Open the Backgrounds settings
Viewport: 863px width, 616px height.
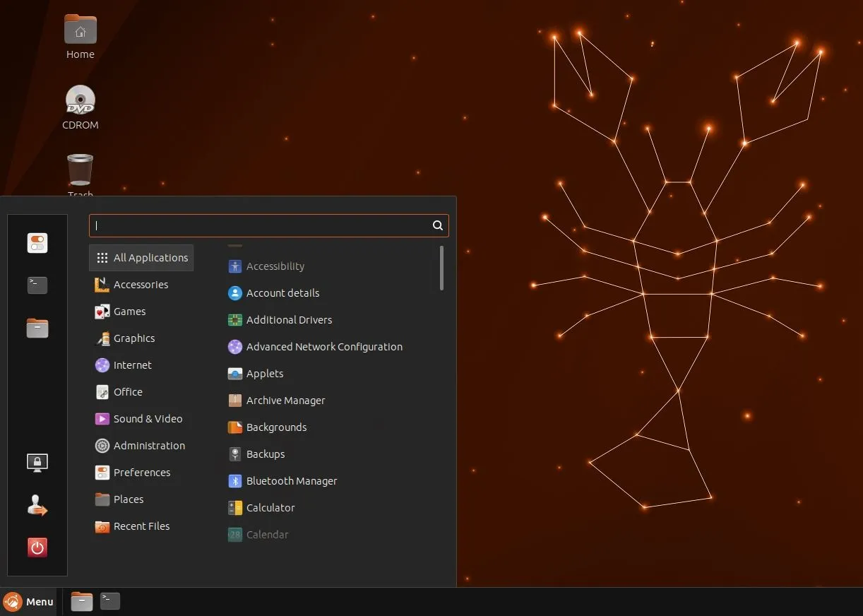[275, 427]
